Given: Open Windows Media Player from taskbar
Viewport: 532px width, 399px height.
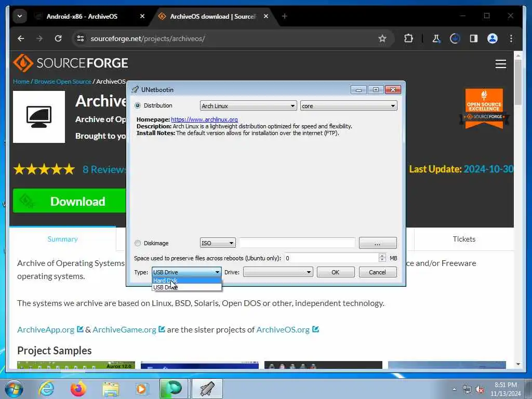Looking at the screenshot, I should pyautogui.click(x=141, y=389).
